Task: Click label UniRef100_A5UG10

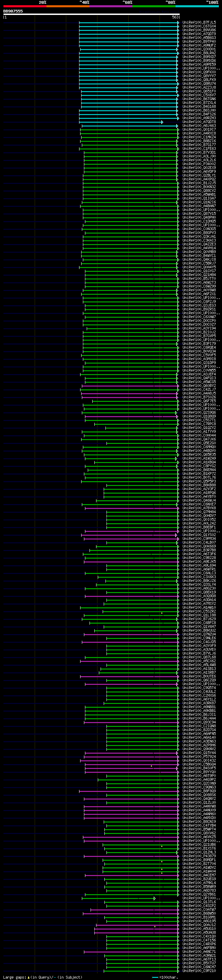Action: point(199,929)
